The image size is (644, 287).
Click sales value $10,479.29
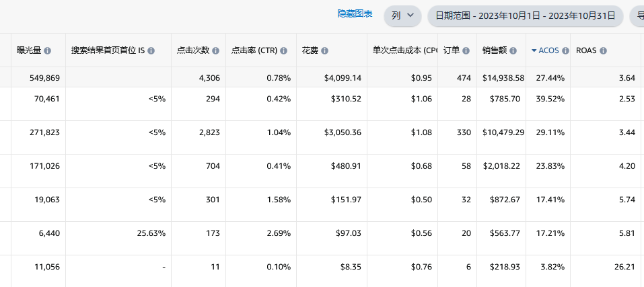pyautogui.click(x=503, y=132)
